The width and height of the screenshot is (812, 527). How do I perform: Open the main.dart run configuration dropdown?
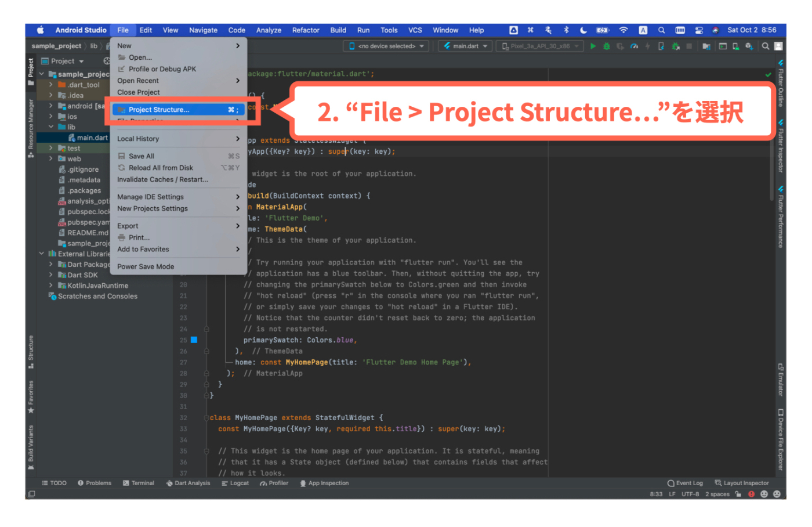[466, 46]
